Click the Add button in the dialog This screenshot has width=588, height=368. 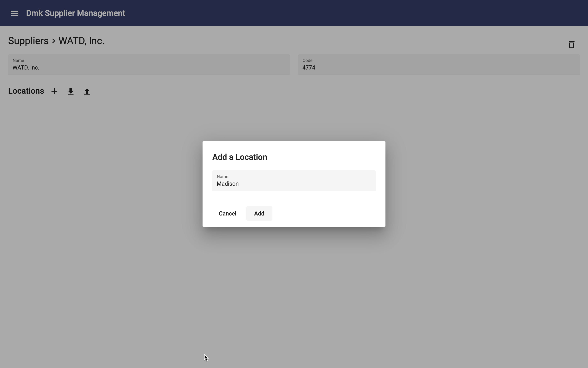click(x=259, y=213)
